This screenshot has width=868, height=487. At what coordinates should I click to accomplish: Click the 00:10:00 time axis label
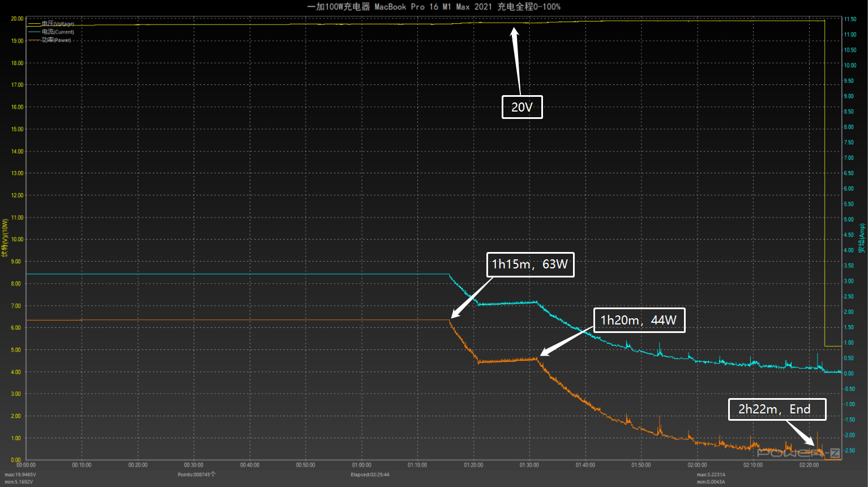82,465
